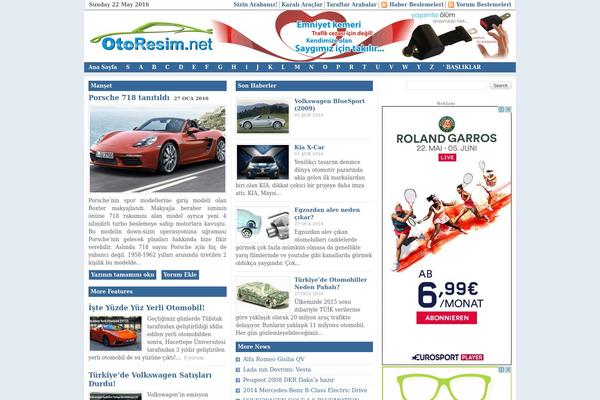The width and height of the screenshot is (600, 400).
Task: Click the red Porsche 718 feature photo
Action: [x=157, y=149]
